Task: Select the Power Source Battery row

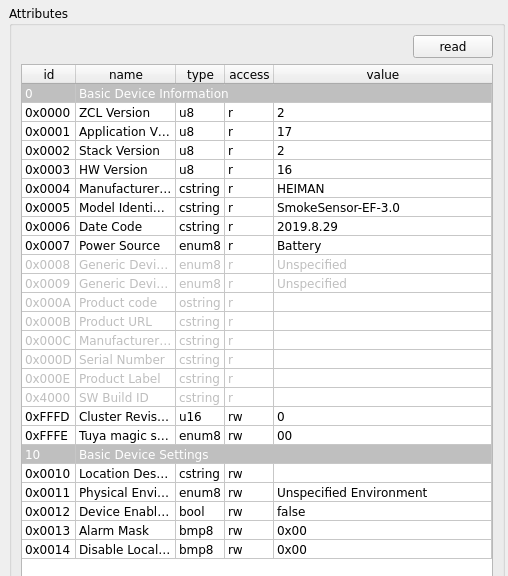Action: point(257,246)
